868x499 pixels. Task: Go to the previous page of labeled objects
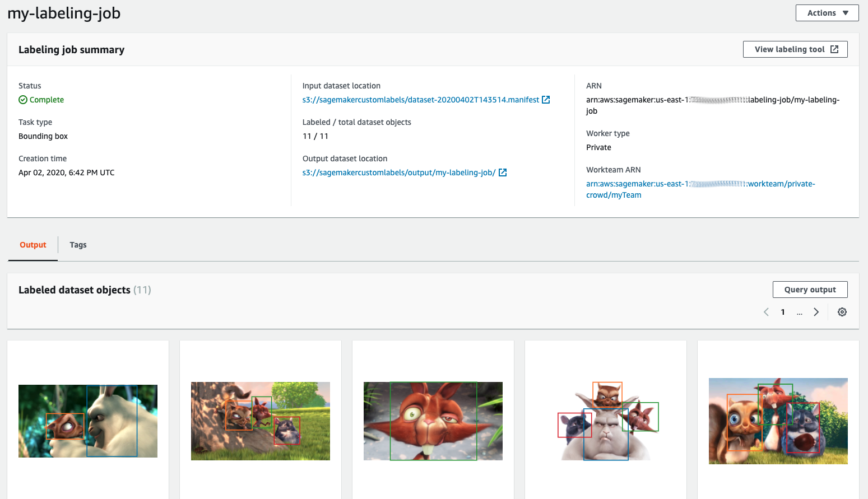click(766, 312)
